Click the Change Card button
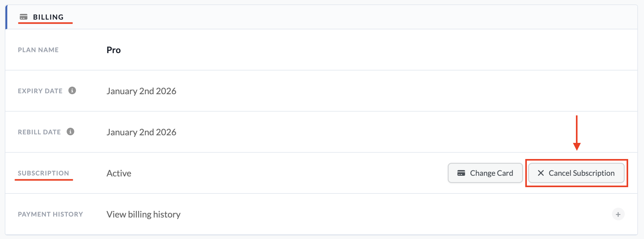Screen dimensions: 644x239 [x=485, y=173]
